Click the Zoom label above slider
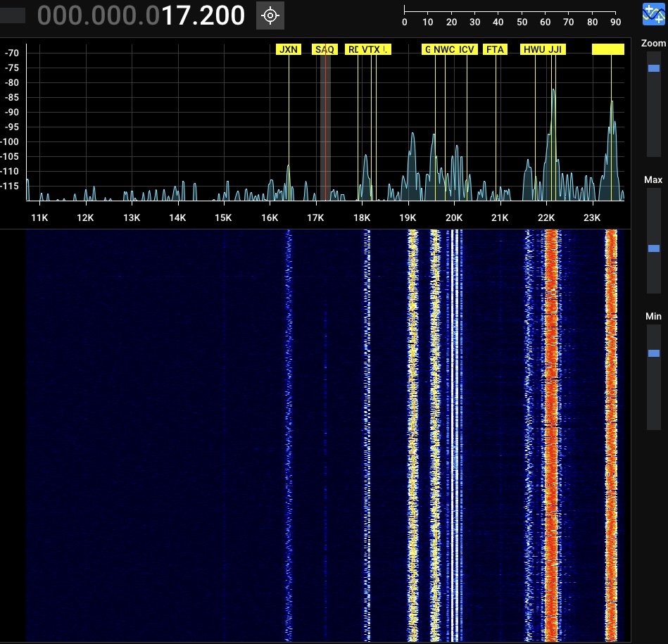Screen dimensions: 668x644 click(x=653, y=43)
